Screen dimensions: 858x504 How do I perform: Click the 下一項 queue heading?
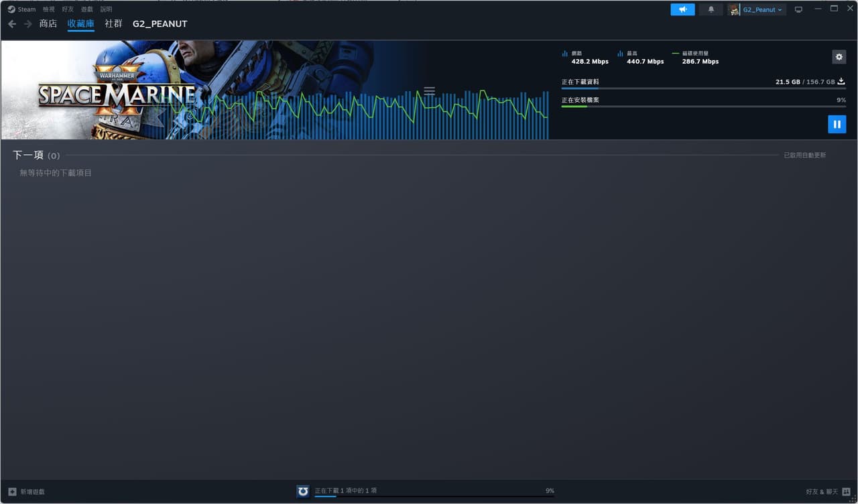(x=28, y=155)
